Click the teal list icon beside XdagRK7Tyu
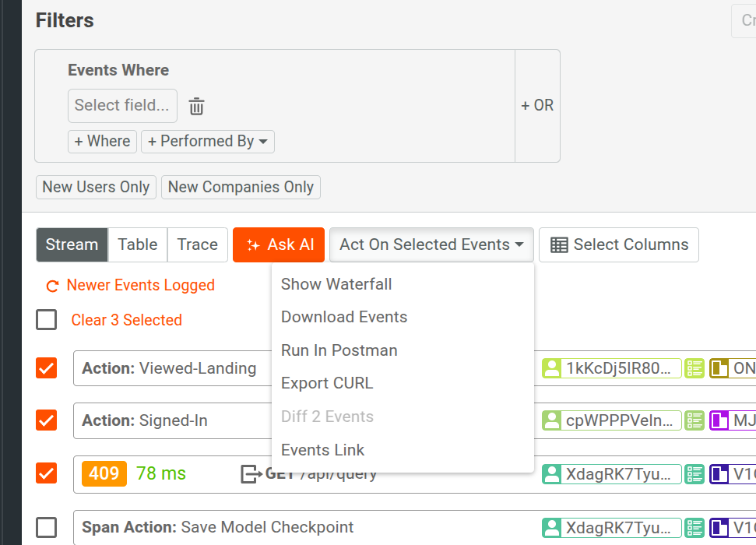The width and height of the screenshot is (756, 545). click(x=694, y=474)
